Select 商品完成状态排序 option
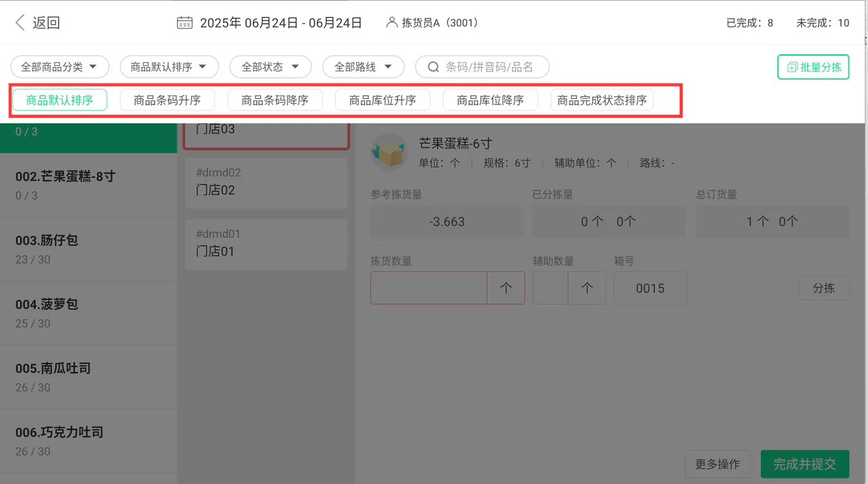 [x=602, y=100]
